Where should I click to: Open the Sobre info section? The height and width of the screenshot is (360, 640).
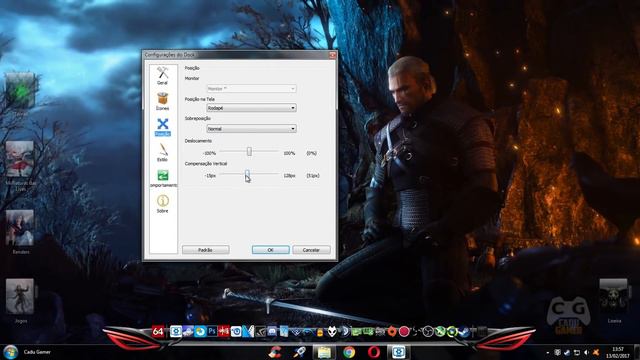[x=162, y=204]
